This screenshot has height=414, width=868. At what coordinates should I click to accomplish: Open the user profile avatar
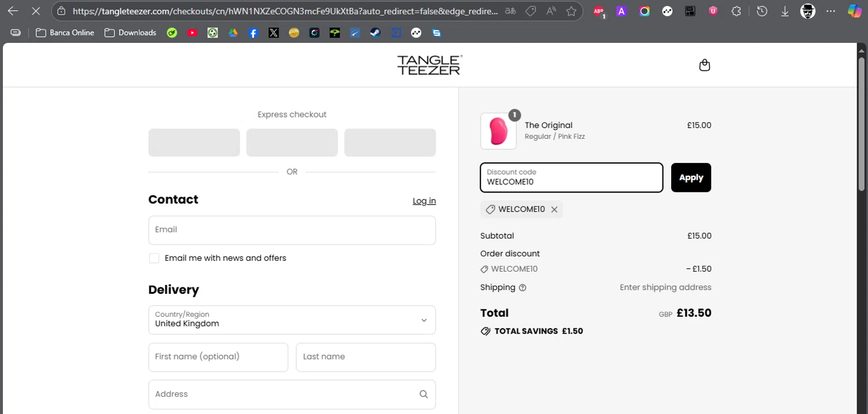click(808, 11)
